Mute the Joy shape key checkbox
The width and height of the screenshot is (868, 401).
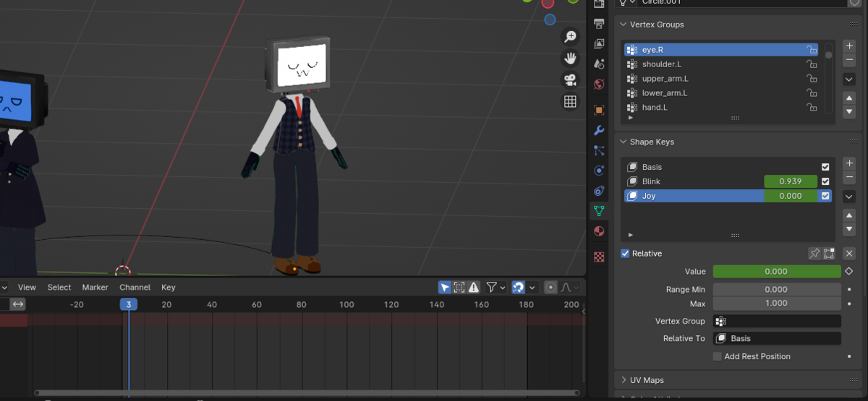click(x=825, y=196)
